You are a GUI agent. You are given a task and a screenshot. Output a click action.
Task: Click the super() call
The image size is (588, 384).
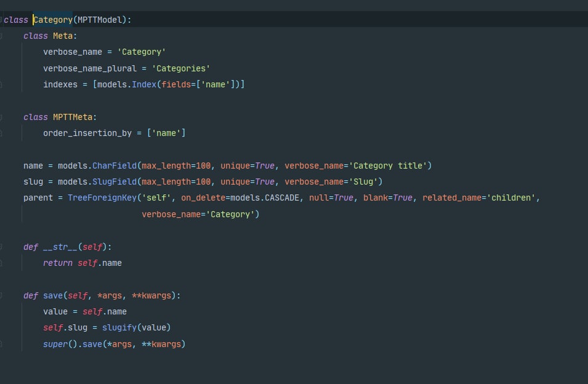pos(60,345)
